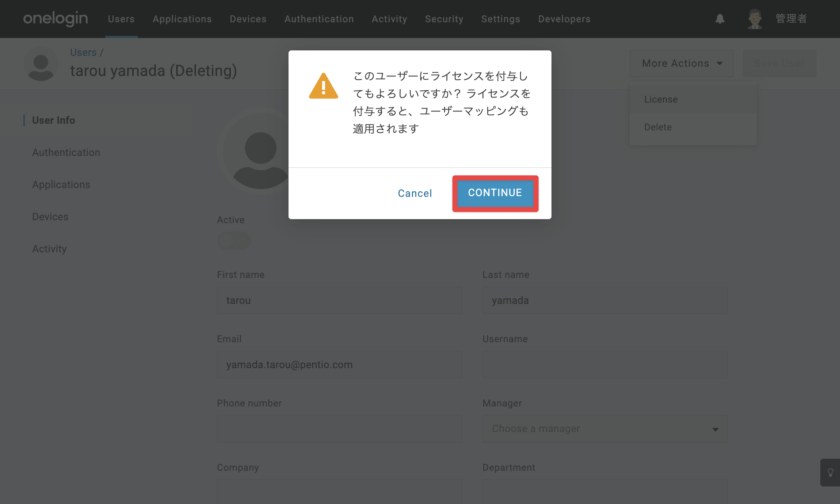Click the Email input field
This screenshot has height=504, width=840.
coord(340,364)
